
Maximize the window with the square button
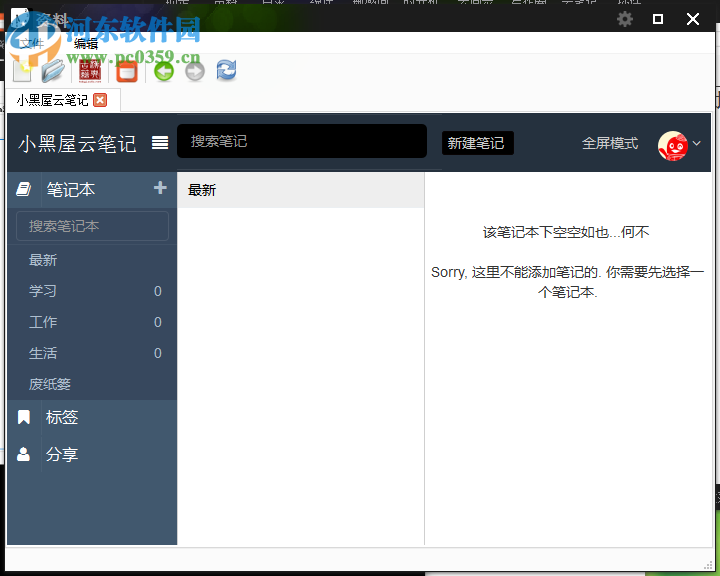click(658, 19)
